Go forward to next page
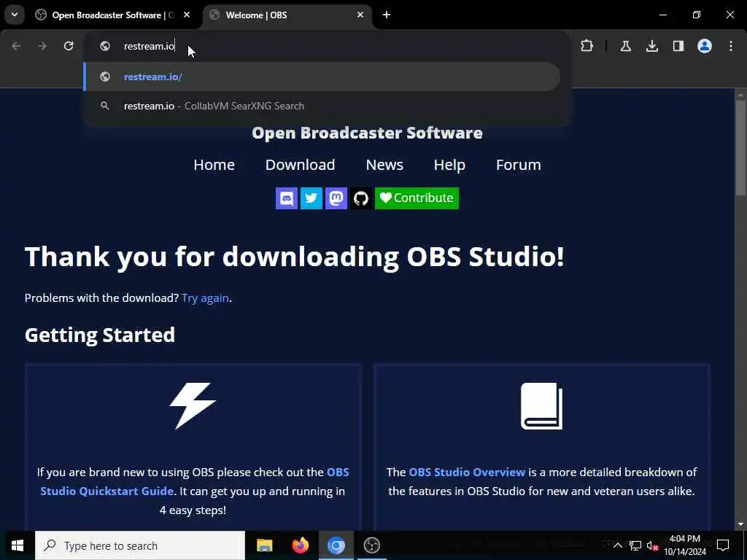Screen dimensions: 747x560 pos(42,46)
